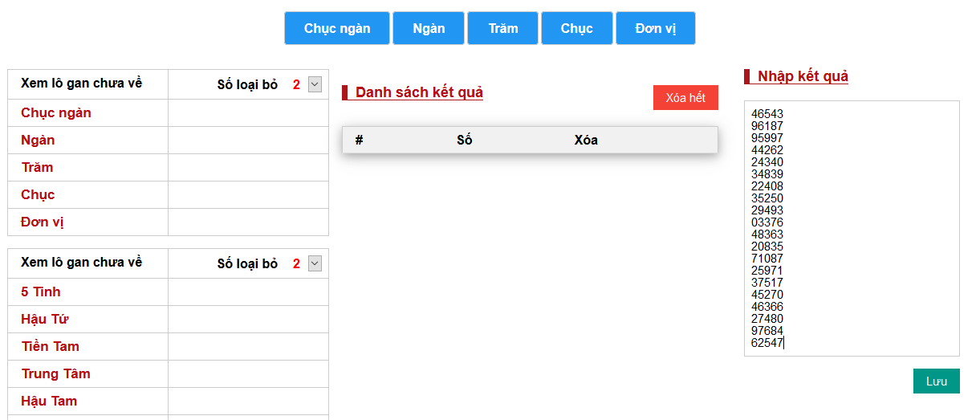Click the Danh sách kết quả heading
980x420 pixels.
419,92
